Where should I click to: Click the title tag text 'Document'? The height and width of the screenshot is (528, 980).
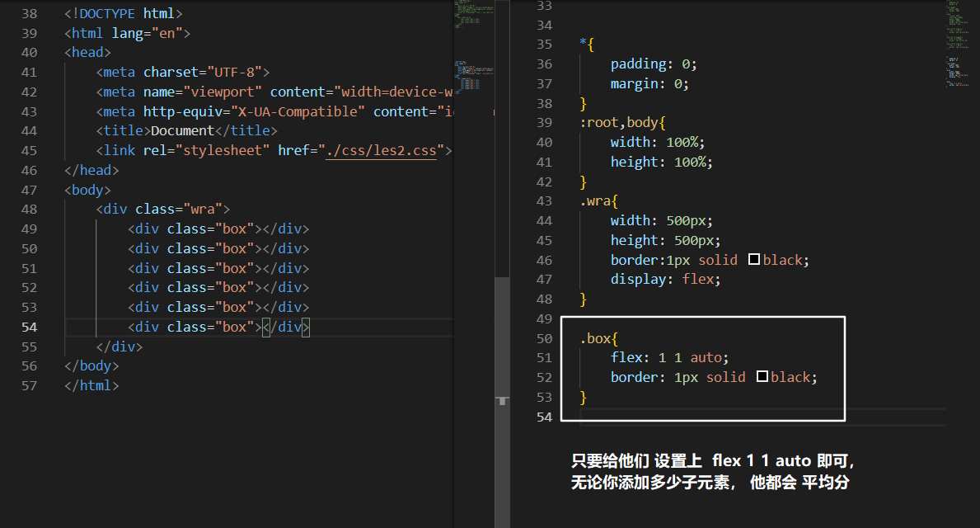point(182,131)
